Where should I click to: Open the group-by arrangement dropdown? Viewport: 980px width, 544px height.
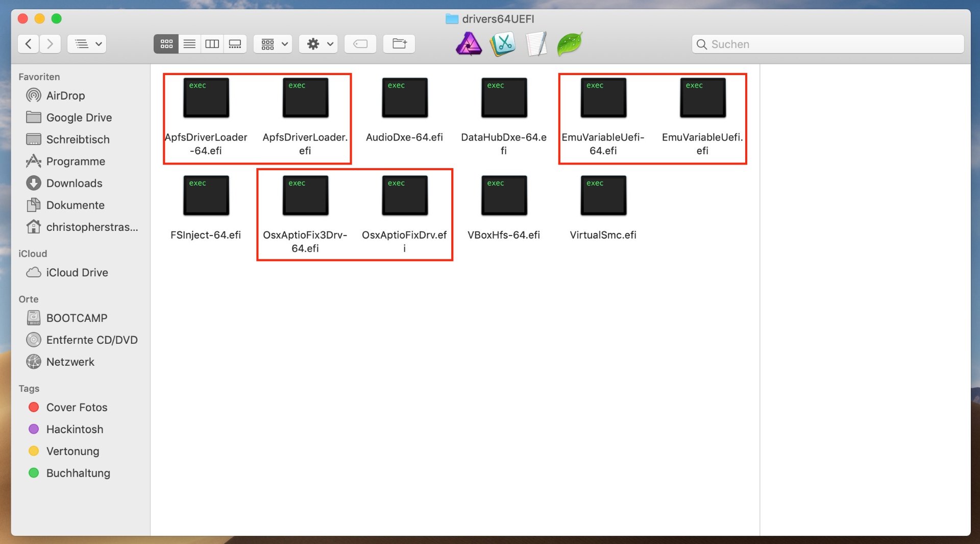pyautogui.click(x=273, y=44)
